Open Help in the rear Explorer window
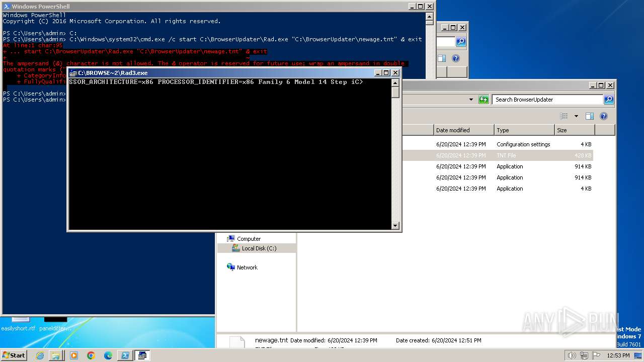Viewport: 644px width, 362px height. click(456, 58)
